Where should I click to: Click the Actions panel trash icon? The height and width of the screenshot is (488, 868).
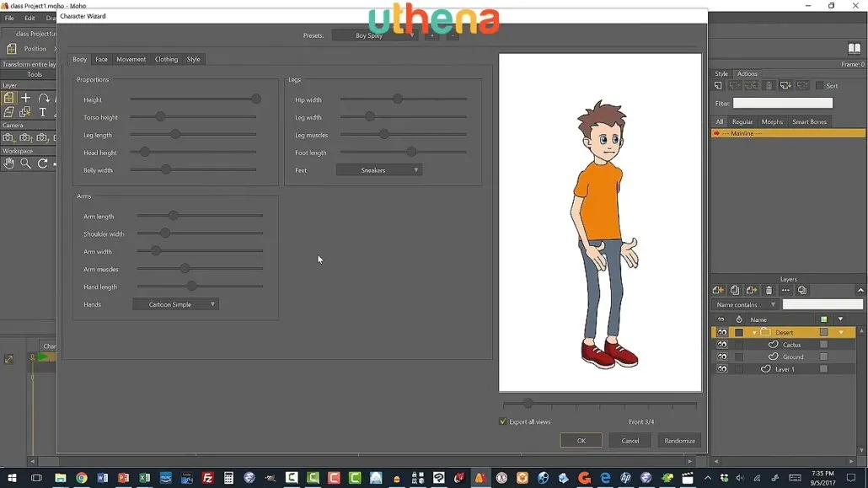click(769, 86)
